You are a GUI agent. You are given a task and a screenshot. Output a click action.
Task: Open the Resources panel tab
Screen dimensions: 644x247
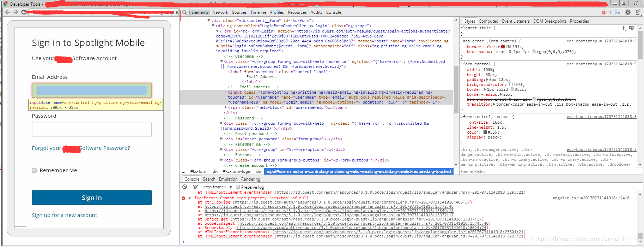(297, 12)
